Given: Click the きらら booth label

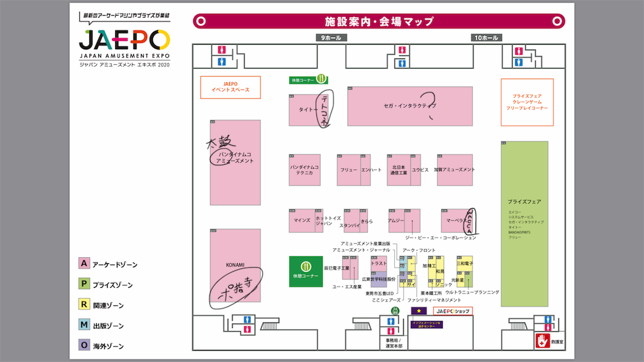Looking at the screenshot, I should pos(367,221).
